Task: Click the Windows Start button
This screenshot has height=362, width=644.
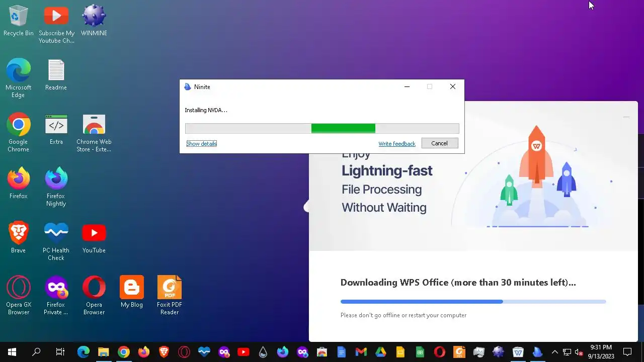Action: (x=12, y=352)
